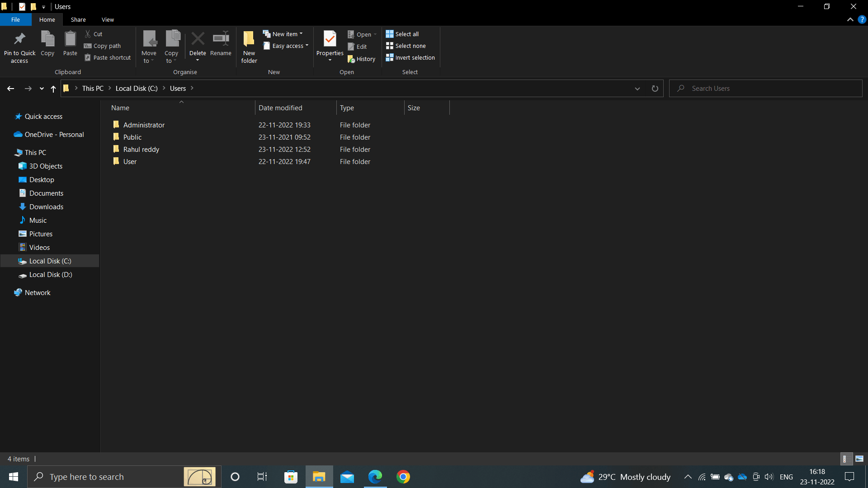Click Local Disk (C:) breadcrumb
The height and width of the screenshot is (488, 868).
click(137, 88)
